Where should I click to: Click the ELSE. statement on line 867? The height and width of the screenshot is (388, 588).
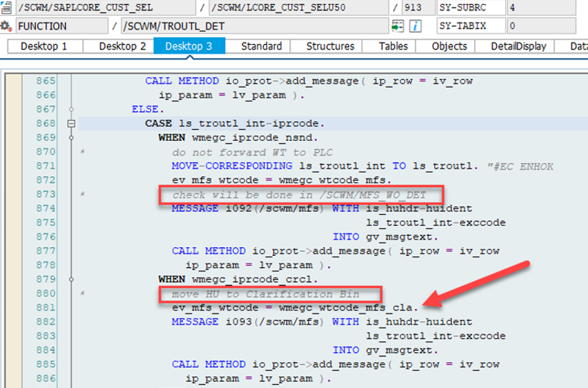(148, 109)
